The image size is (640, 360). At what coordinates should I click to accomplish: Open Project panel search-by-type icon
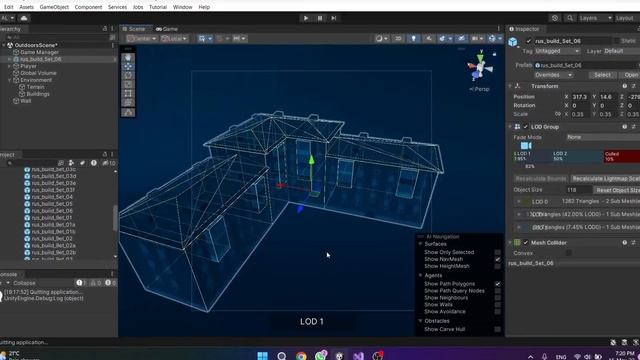coord(71,163)
